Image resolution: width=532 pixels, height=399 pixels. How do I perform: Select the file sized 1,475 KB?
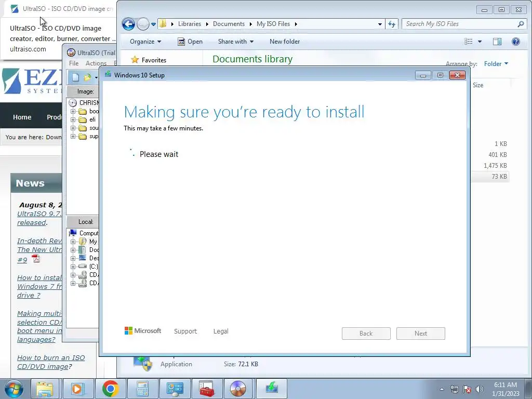coord(495,166)
